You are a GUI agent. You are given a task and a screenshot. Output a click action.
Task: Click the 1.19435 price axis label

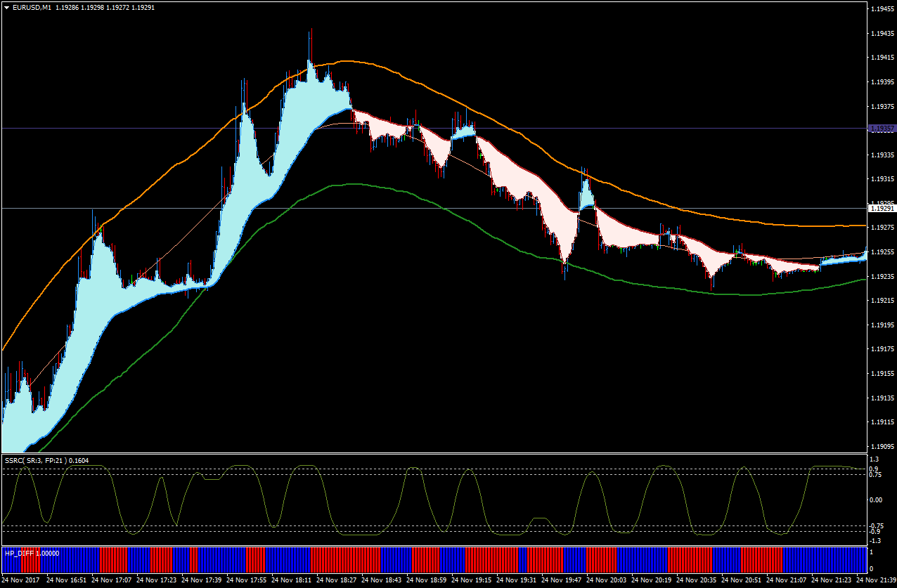coord(883,34)
